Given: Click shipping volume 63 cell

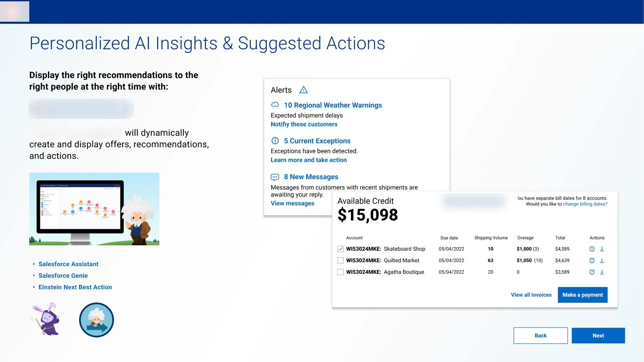Looking at the screenshot, I should point(490,260).
